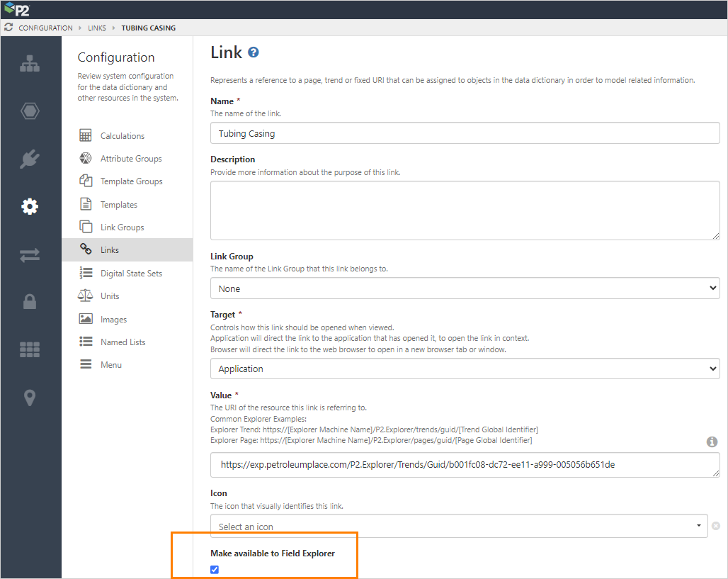The image size is (728, 579).
Task: Select the map pin sidebar icon
Action: (30, 398)
